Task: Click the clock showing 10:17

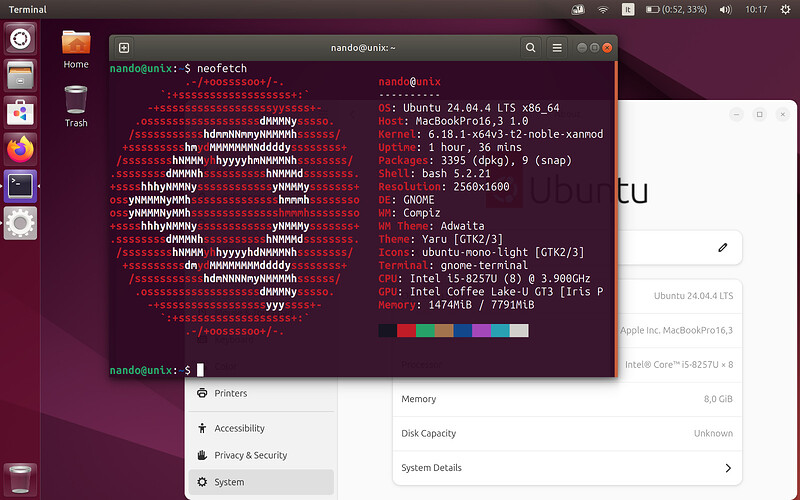Action: click(756, 10)
